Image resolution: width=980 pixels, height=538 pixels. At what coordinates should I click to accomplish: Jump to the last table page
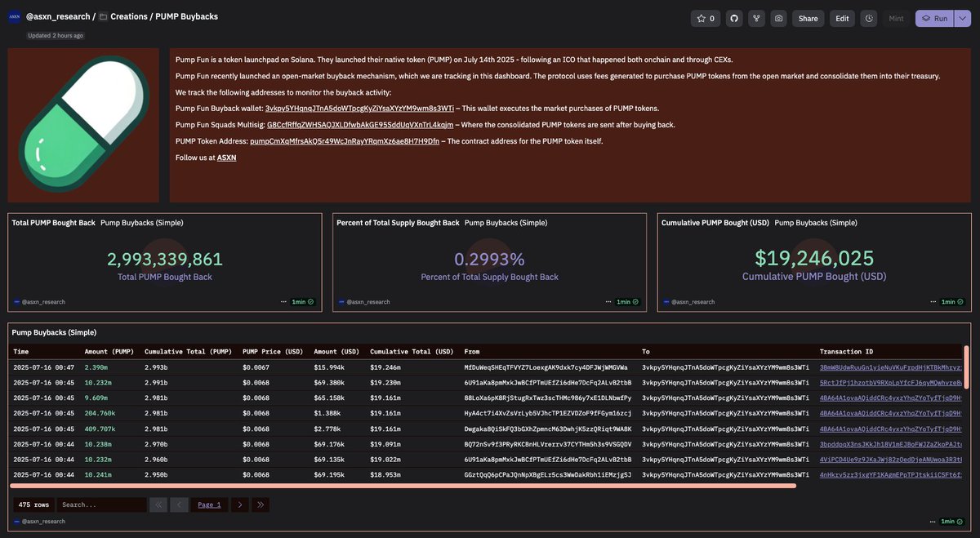[x=261, y=505]
